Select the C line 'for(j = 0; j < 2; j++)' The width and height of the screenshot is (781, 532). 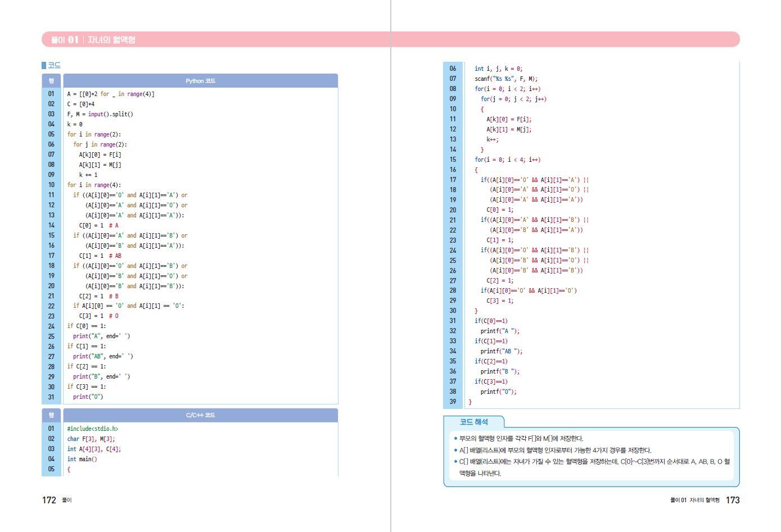[x=514, y=99]
